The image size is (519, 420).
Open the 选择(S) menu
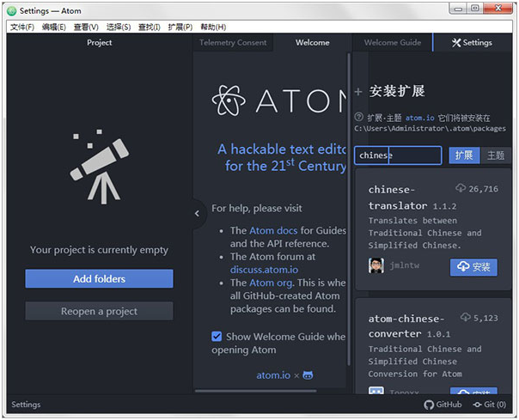click(x=119, y=27)
